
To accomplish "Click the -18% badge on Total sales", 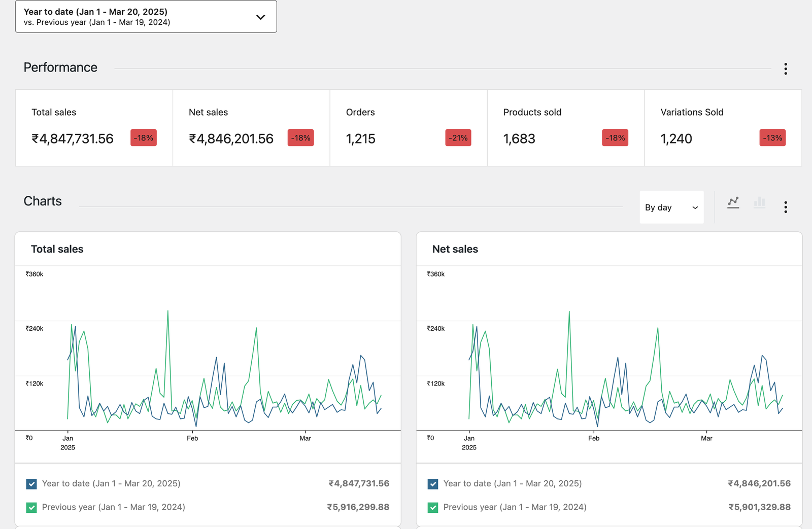I will [143, 137].
